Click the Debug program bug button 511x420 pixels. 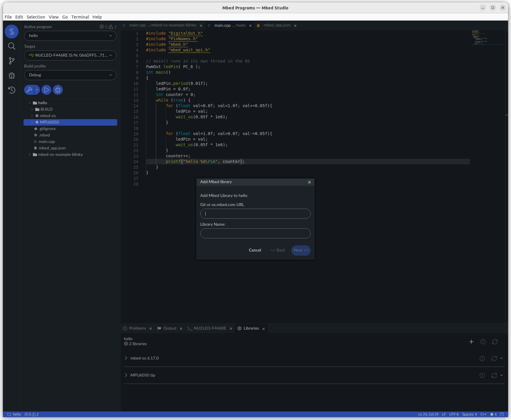tap(58, 90)
